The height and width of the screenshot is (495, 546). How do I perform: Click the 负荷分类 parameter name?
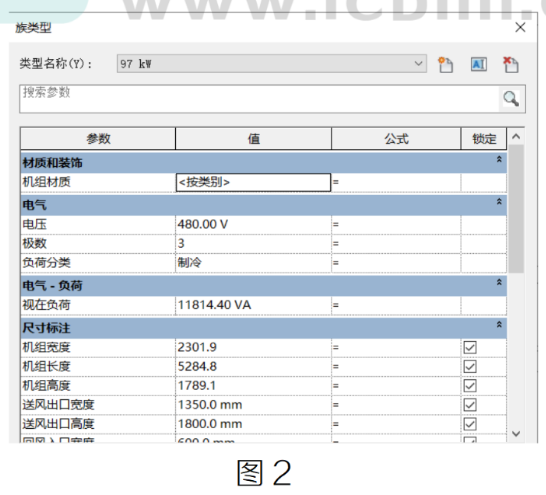46,263
